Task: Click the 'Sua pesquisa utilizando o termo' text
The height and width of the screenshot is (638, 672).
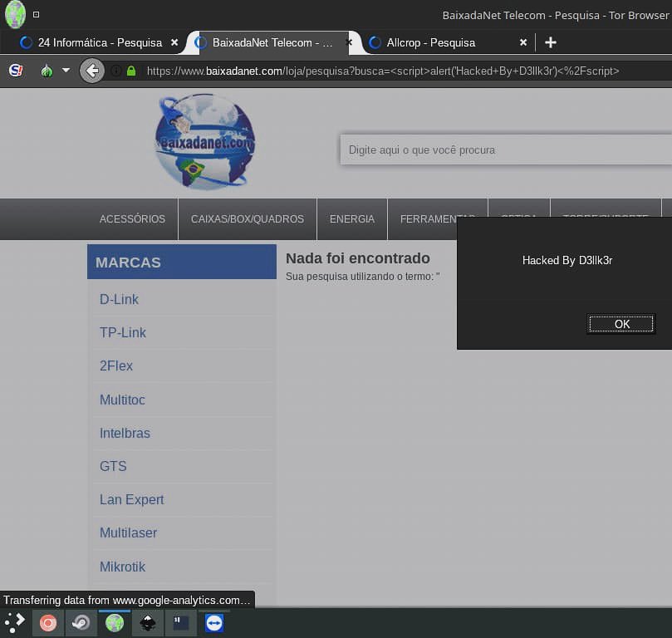Action: pyautogui.click(x=362, y=277)
